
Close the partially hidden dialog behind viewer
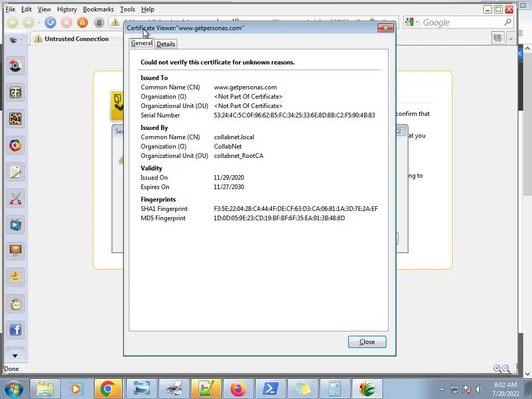click(400, 131)
